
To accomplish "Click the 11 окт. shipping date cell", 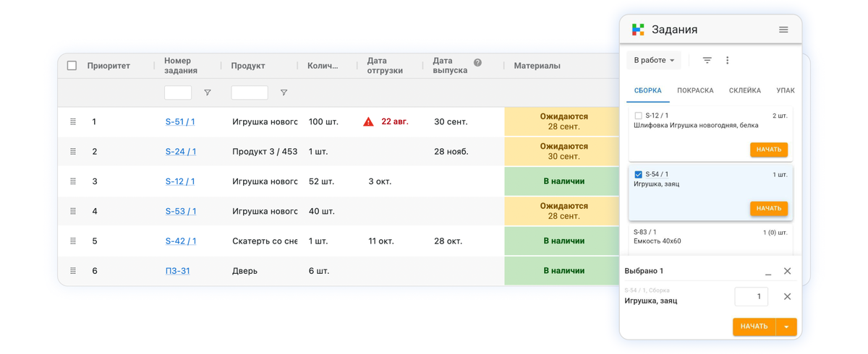I will tap(381, 241).
